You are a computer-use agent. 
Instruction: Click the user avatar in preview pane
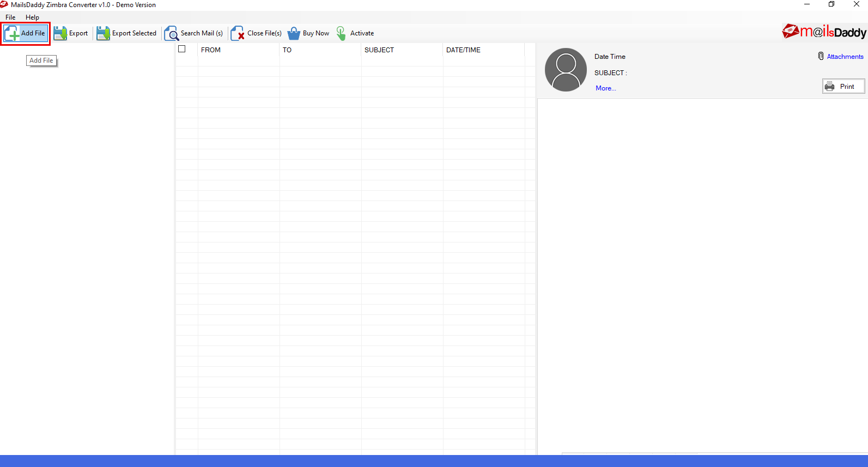pos(566,70)
